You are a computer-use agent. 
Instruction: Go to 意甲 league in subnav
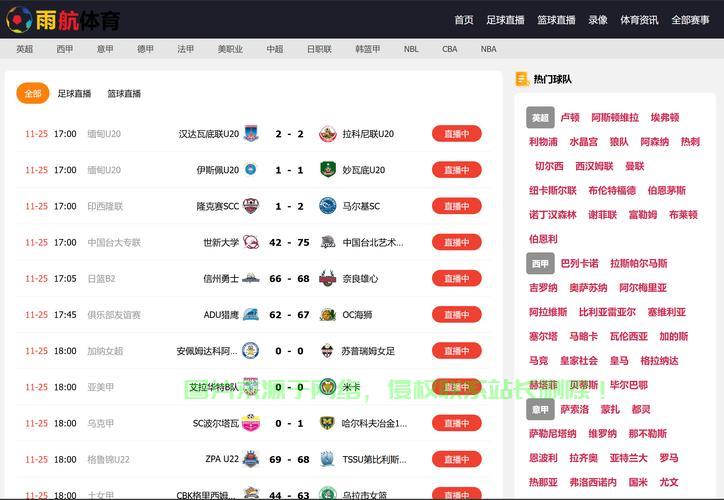(x=105, y=49)
